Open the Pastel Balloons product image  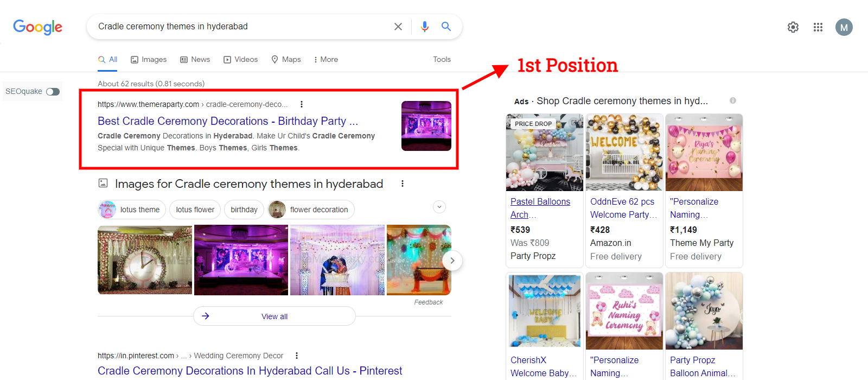[x=545, y=153]
